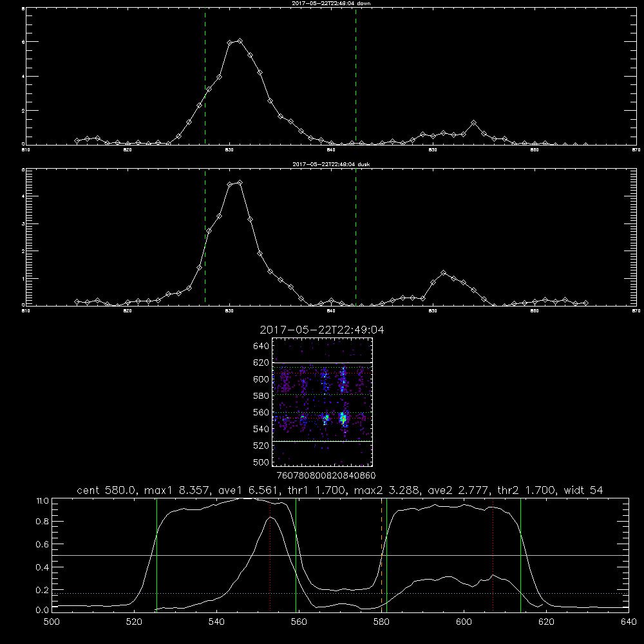Click the left green dashed line in the dawn plot
644x644 pixels.
205,77
